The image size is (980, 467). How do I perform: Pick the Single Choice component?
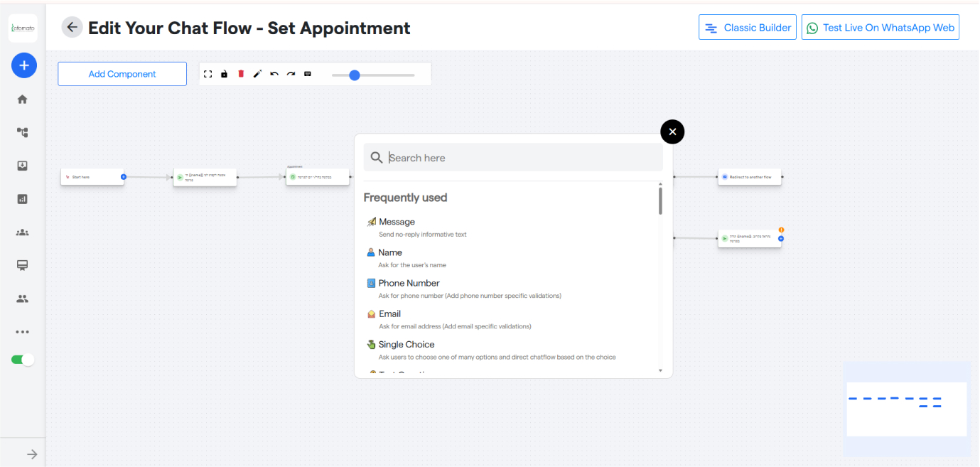(x=406, y=345)
